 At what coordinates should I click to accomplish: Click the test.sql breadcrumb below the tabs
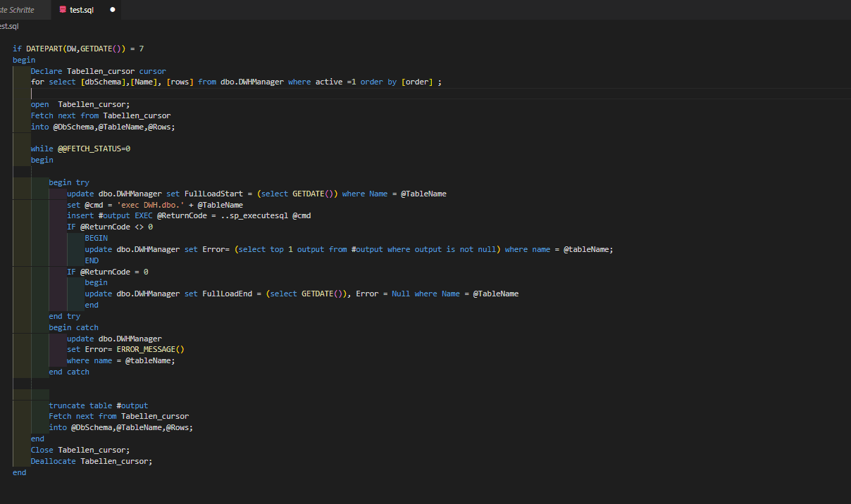pyautogui.click(x=9, y=26)
